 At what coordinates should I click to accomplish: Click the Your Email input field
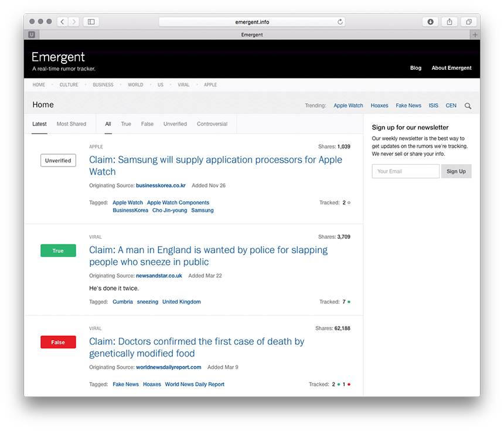pos(405,171)
